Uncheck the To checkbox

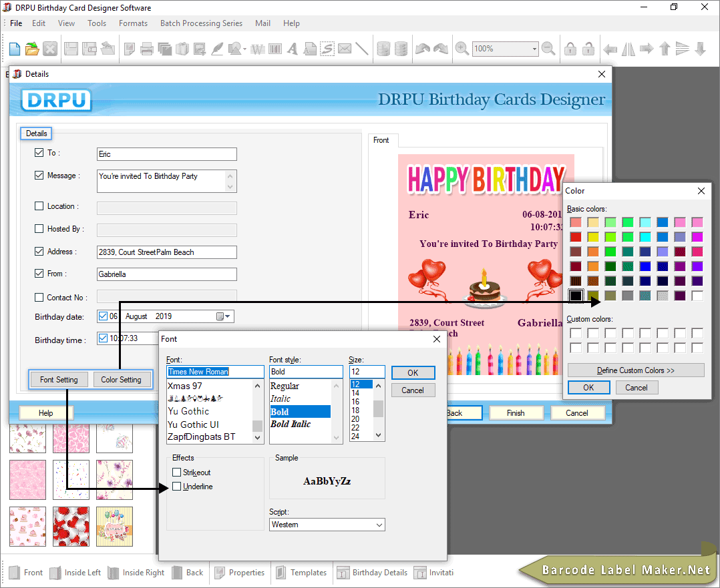point(39,153)
